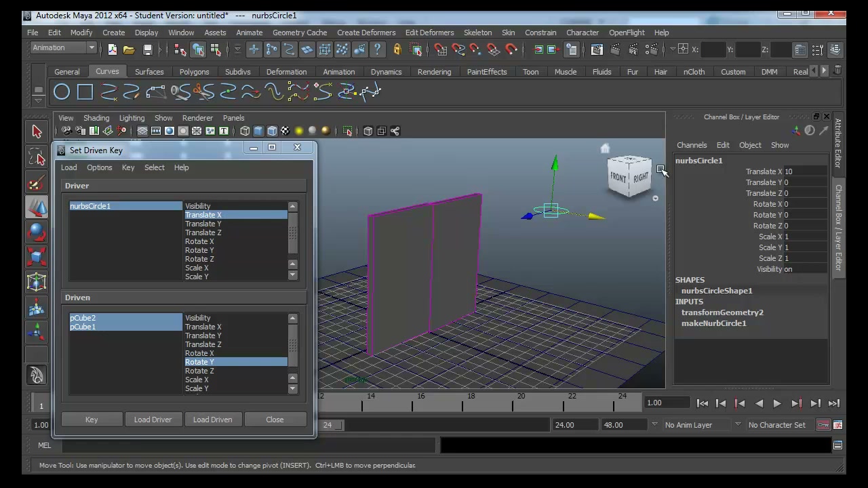
Task: Click the snap to grids magnet icon
Action: pos(441,49)
